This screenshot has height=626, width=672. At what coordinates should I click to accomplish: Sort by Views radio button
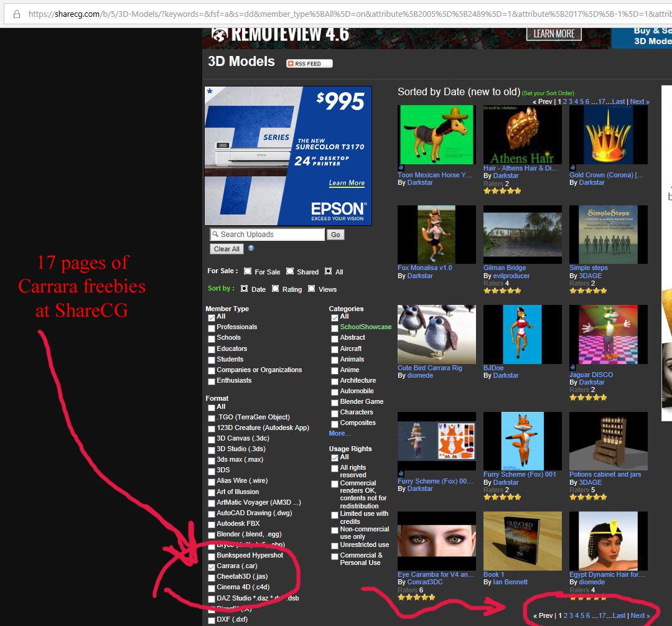312,289
